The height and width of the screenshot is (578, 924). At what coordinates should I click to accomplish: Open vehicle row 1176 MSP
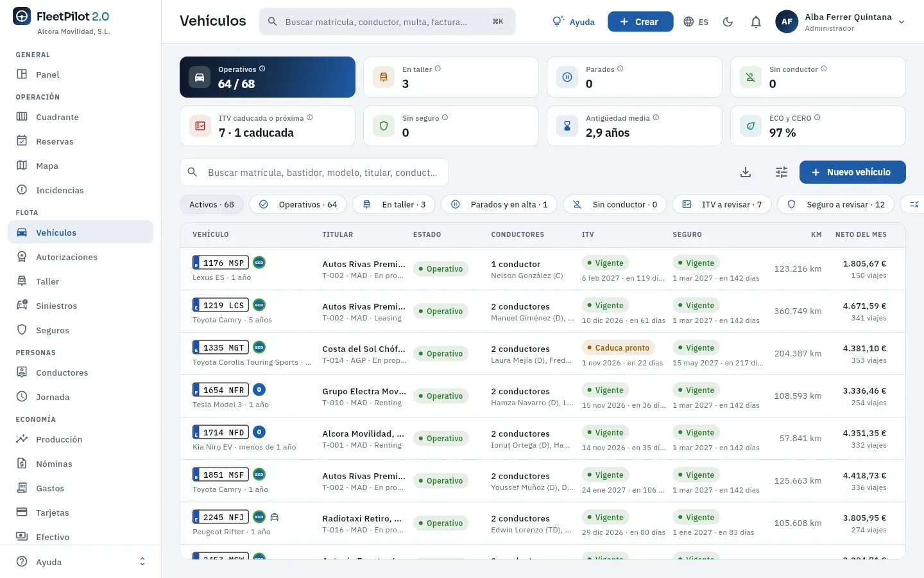542,269
